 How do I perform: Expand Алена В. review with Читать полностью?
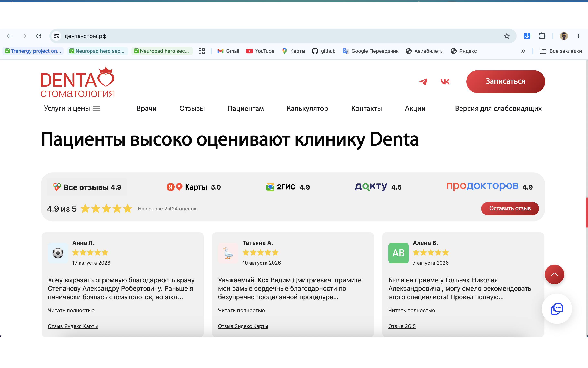(412, 310)
